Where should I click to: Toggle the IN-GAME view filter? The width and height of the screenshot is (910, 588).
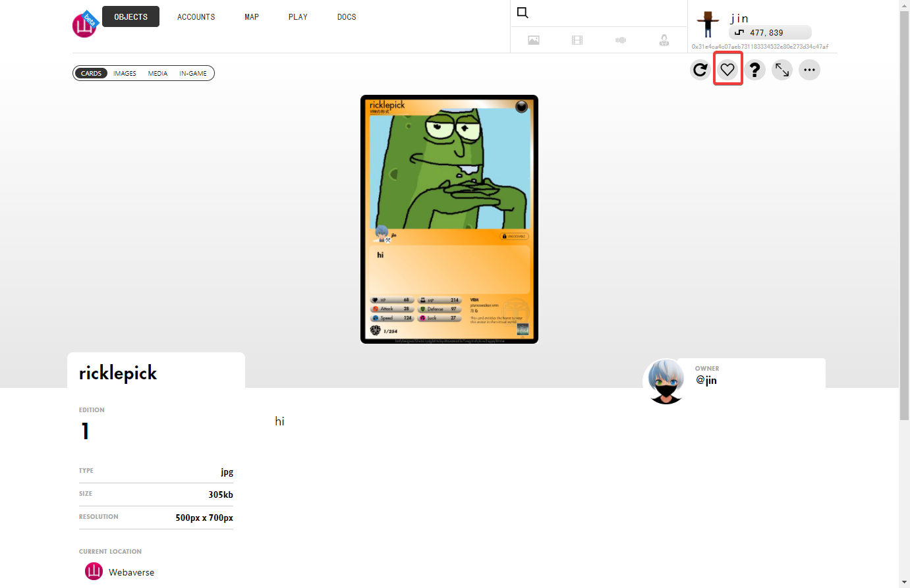pyautogui.click(x=192, y=73)
